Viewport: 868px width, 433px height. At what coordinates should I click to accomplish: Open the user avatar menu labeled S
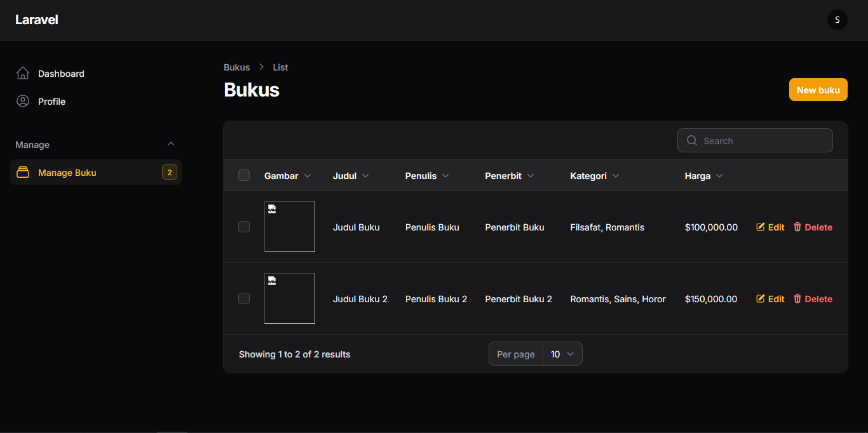pyautogui.click(x=837, y=20)
